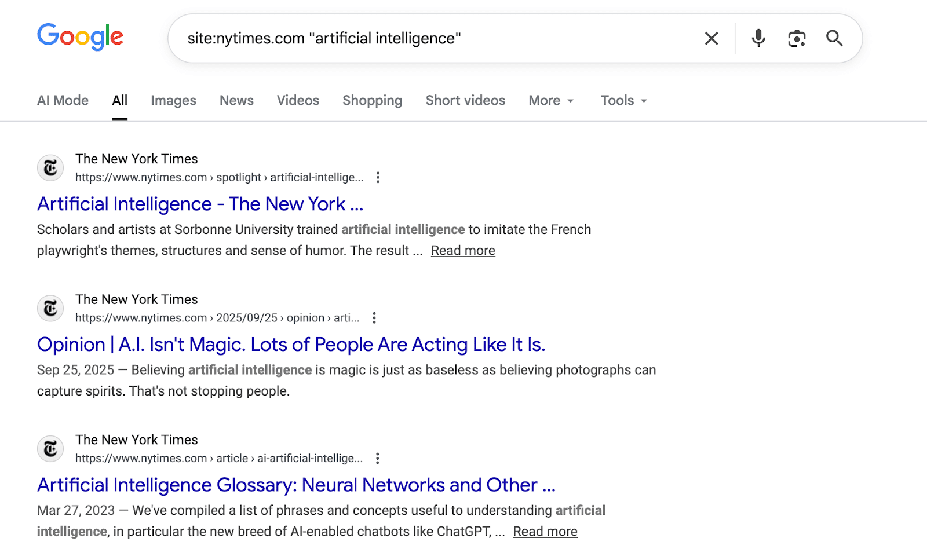Switch to AI Mode
The width and height of the screenshot is (927, 560).
coord(63,100)
